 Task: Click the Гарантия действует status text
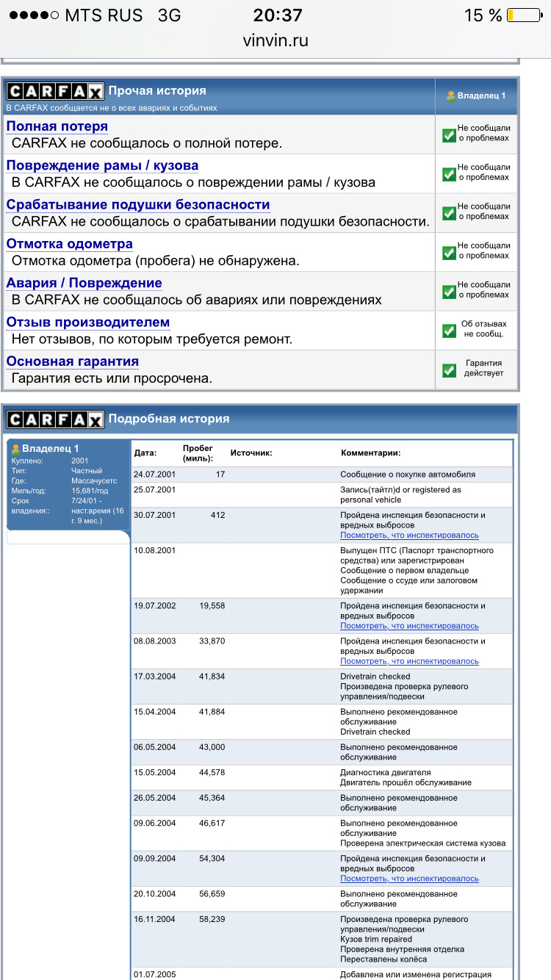[483, 369]
